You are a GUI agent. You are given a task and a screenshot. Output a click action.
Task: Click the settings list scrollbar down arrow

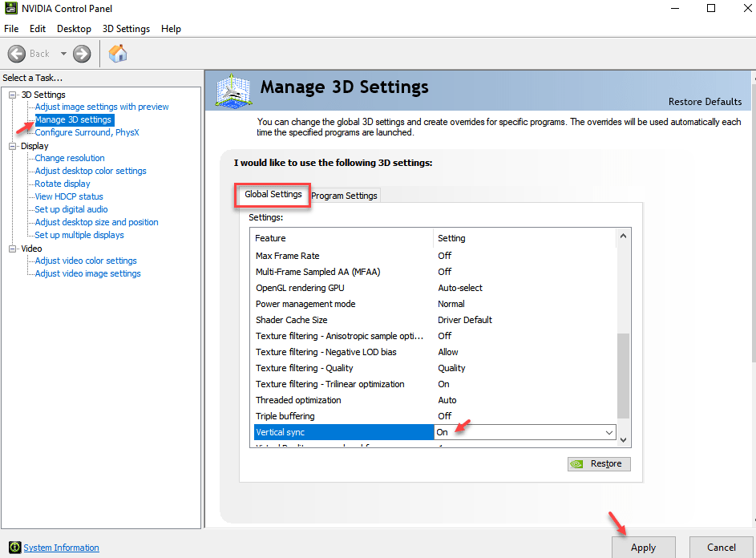(624, 438)
